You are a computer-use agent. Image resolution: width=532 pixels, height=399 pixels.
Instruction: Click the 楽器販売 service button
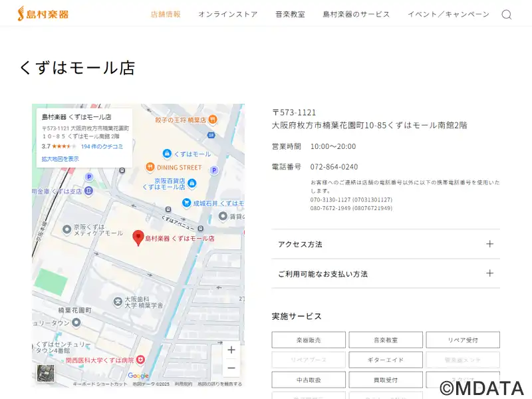click(x=309, y=340)
